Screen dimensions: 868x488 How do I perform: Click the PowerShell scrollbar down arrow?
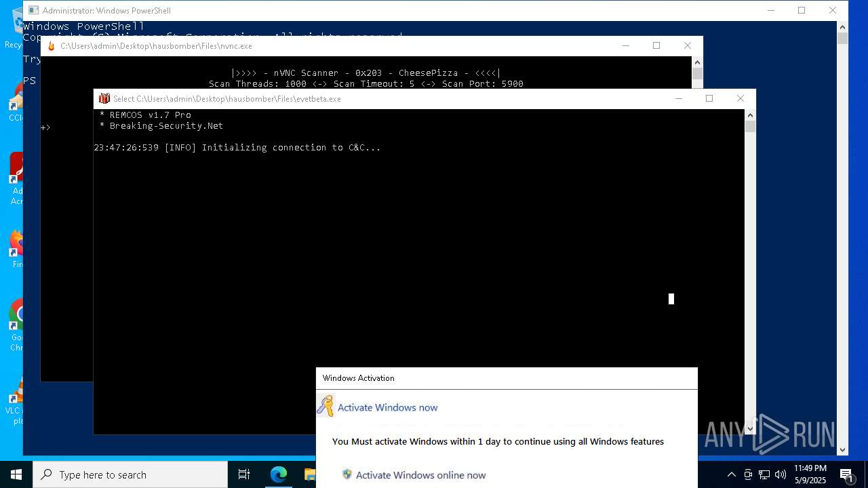(842, 449)
